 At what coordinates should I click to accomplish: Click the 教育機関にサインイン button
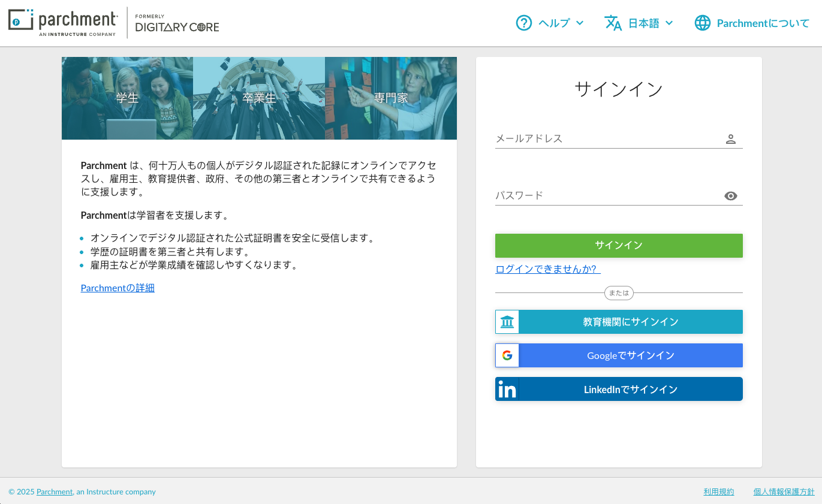pos(619,322)
